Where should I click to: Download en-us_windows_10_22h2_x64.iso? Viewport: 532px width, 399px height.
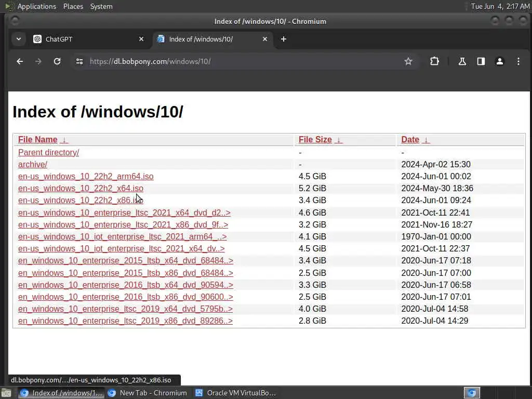click(x=81, y=188)
